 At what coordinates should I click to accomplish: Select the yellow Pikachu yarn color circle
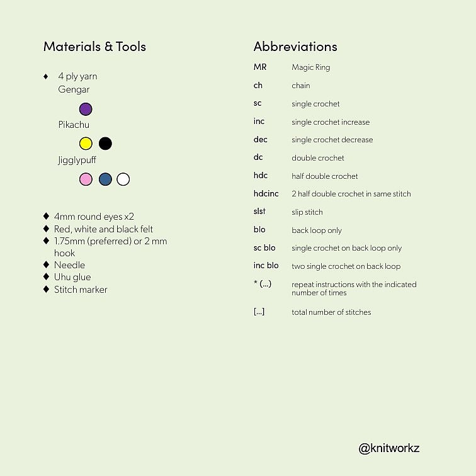click(x=86, y=144)
